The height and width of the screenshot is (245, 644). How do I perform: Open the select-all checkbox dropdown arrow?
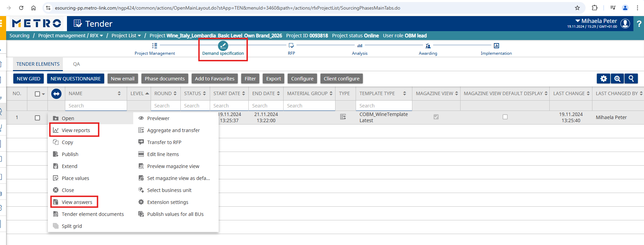pyautogui.click(x=43, y=94)
